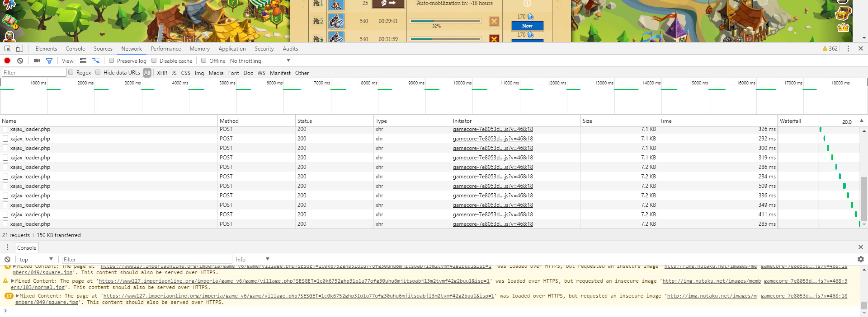
Task: Open the console context top dropdown
Action: point(36,259)
